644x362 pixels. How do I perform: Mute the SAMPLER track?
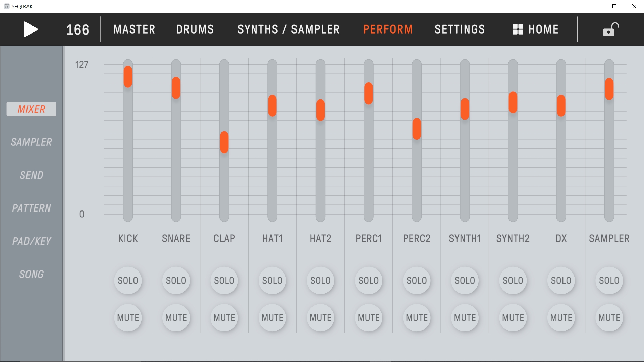609,318
